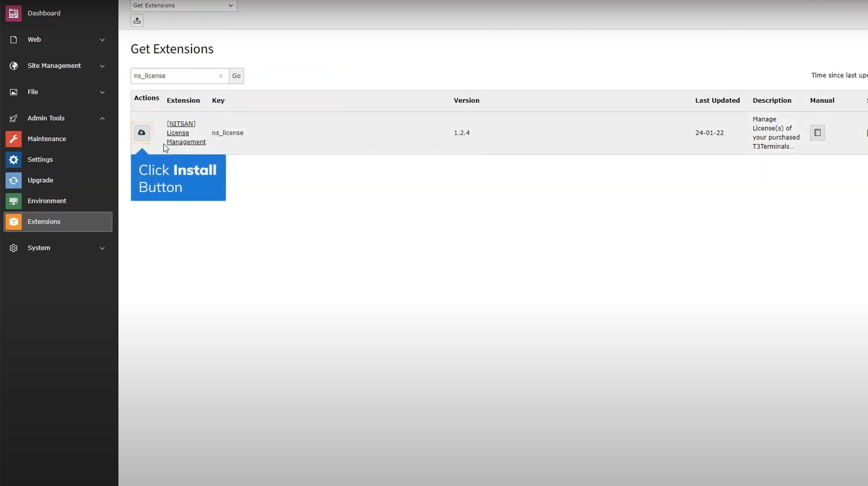Click the Go search button
The height and width of the screenshot is (486, 868).
(x=236, y=76)
